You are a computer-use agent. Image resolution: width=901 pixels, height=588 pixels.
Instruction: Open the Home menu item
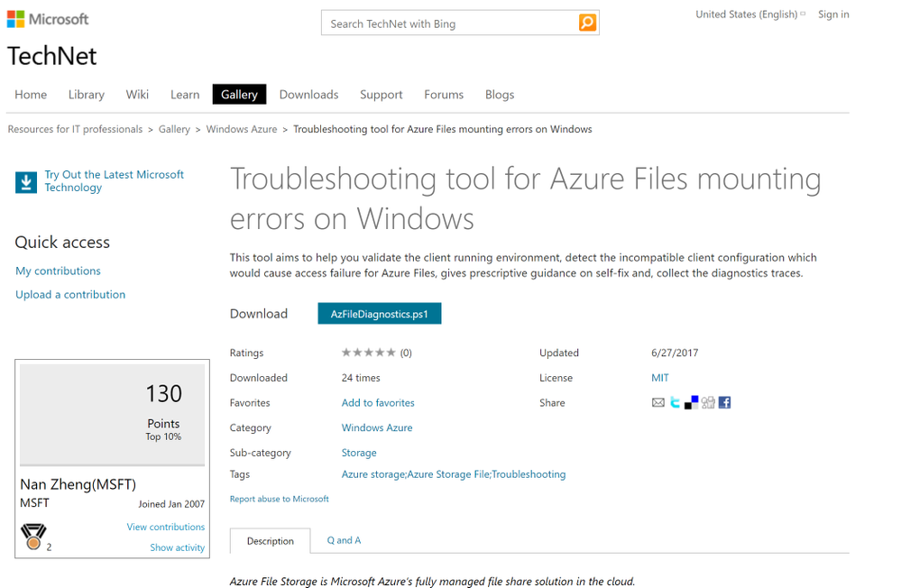(31, 95)
